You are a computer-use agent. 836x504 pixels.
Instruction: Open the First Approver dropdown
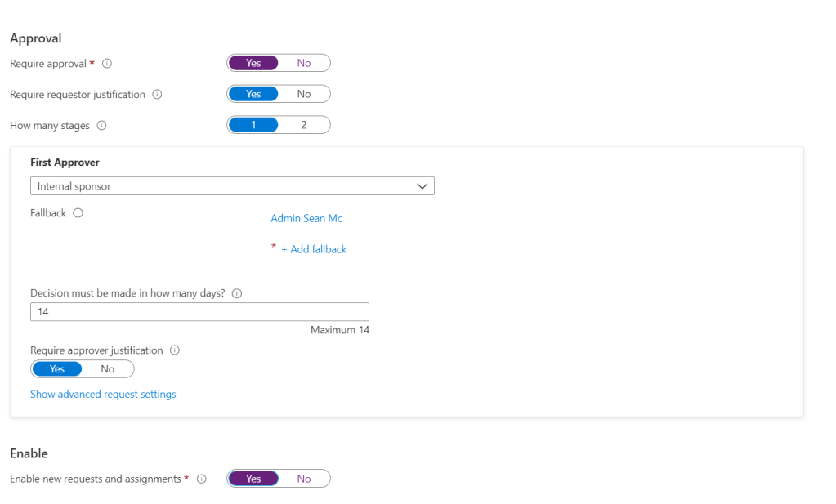coord(232,186)
